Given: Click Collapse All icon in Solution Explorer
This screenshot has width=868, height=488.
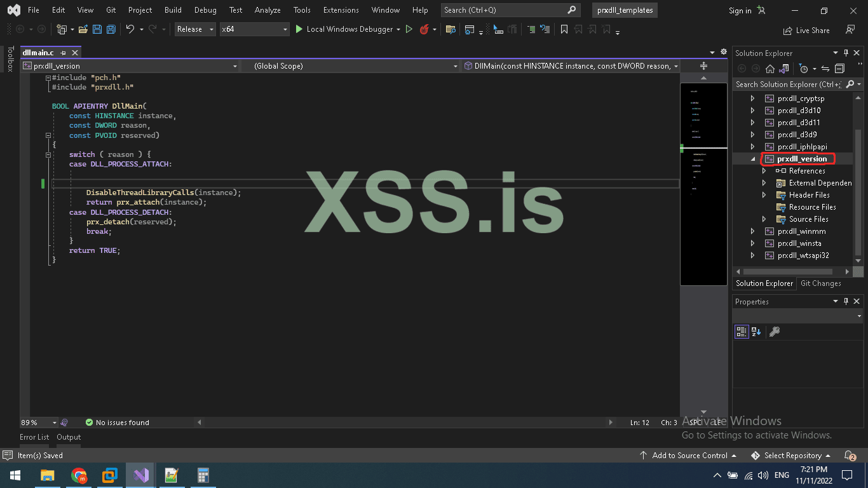Looking at the screenshot, I should coord(839,69).
